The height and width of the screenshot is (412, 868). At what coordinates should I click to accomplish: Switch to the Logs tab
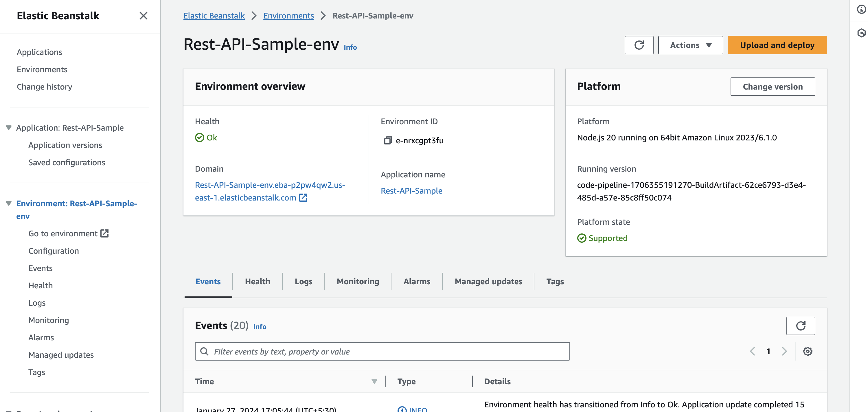click(303, 281)
